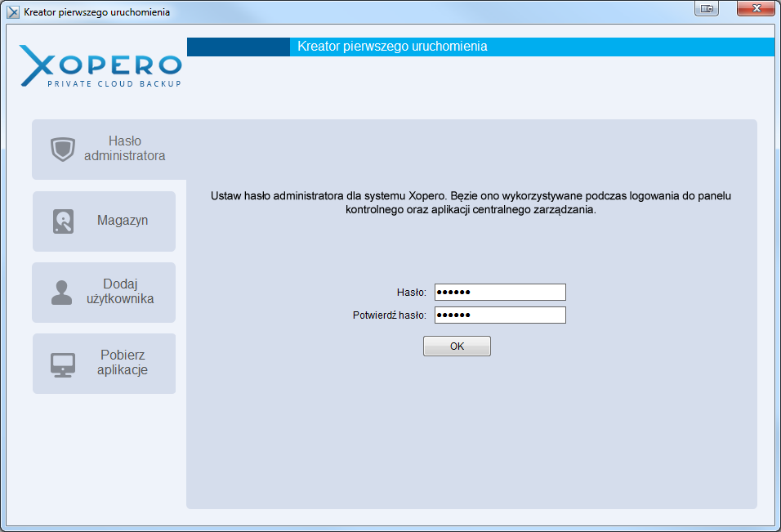Click the application icon in the title bar
The image size is (781, 532).
pyautogui.click(x=13, y=12)
